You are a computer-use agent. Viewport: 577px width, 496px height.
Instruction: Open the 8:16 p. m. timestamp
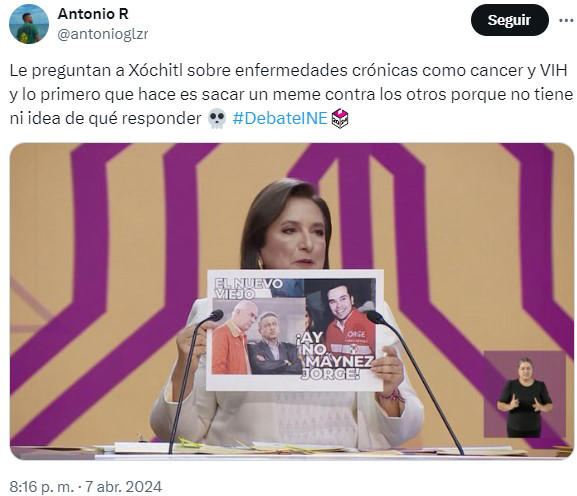click(x=42, y=486)
